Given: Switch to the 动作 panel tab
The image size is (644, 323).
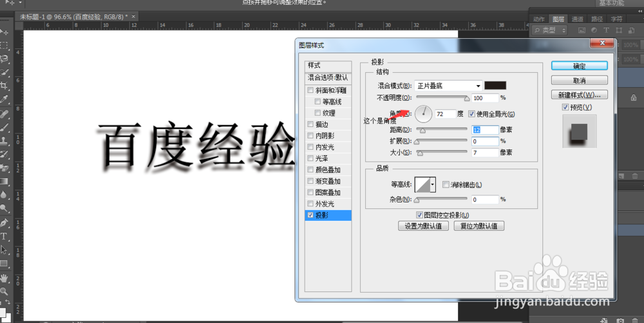Looking at the screenshot, I should click(539, 19).
